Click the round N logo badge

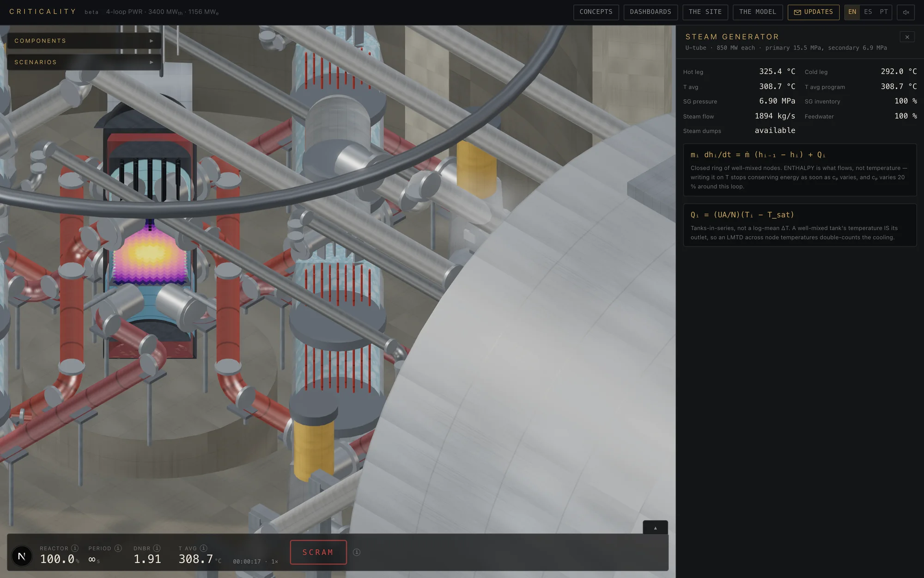click(x=22, y=556)
